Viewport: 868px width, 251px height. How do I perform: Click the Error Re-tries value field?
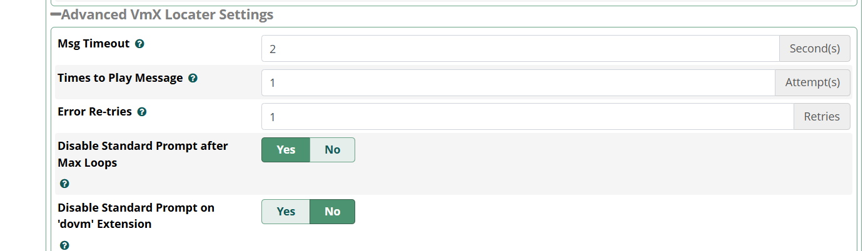527,117
